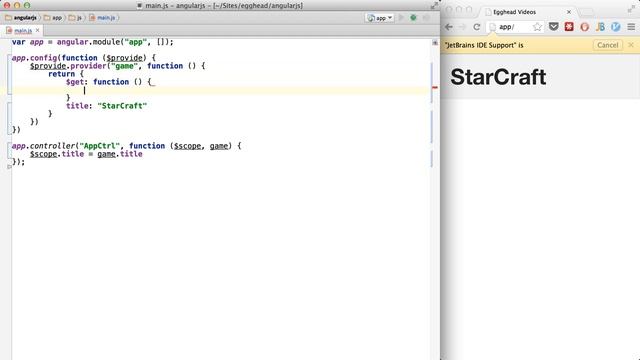Close the main.js editor tab

pos(38,30)
